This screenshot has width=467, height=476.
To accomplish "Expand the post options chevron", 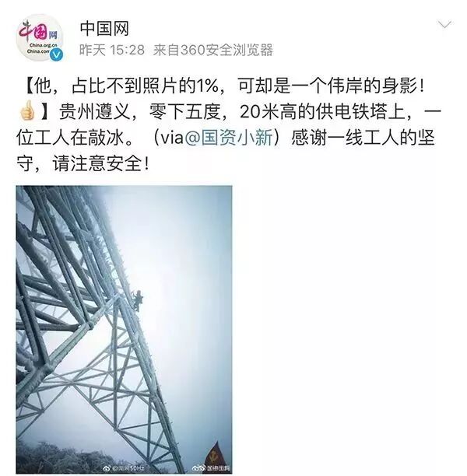I will pyautogui.click(x=444, y=24).
